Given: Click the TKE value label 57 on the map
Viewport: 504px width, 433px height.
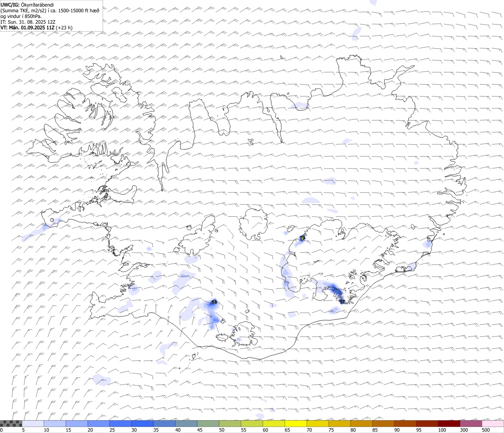Looking at the screenshot, I should tap(342, 301).
